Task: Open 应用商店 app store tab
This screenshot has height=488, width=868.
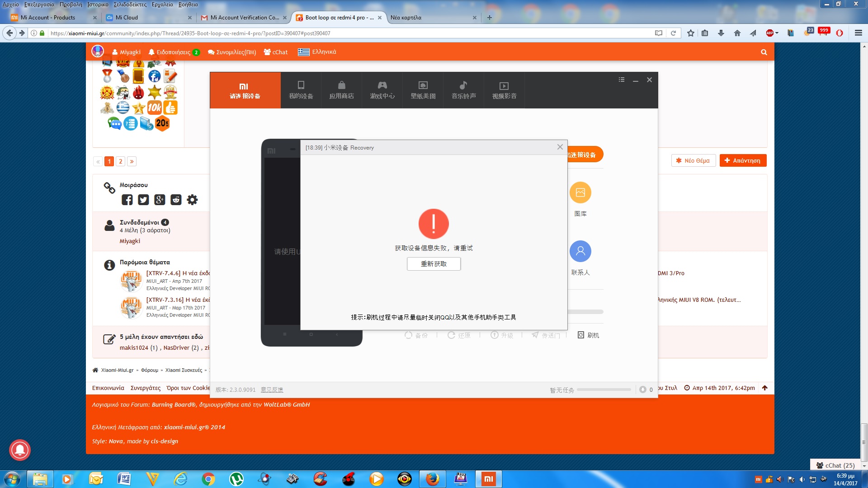Action: pyautogui.click(x=341, y=90)
